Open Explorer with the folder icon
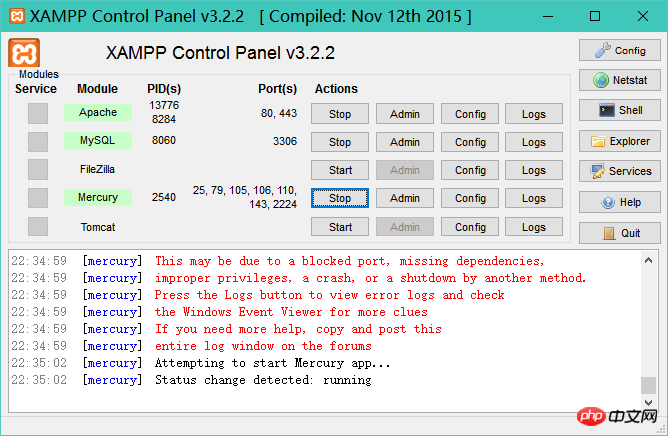The width and height of the screenshot is (668, 436). coord(619,141)
